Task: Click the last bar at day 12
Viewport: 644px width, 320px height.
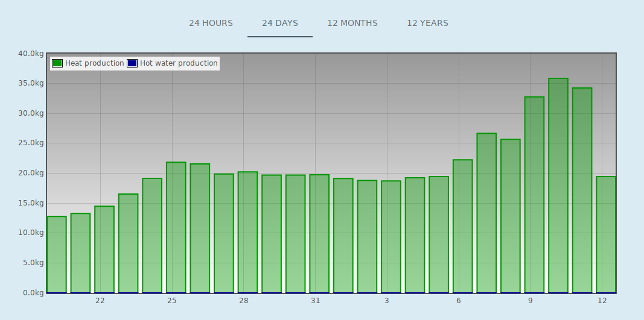Action: pyautogui.click(x=606, y=234)
